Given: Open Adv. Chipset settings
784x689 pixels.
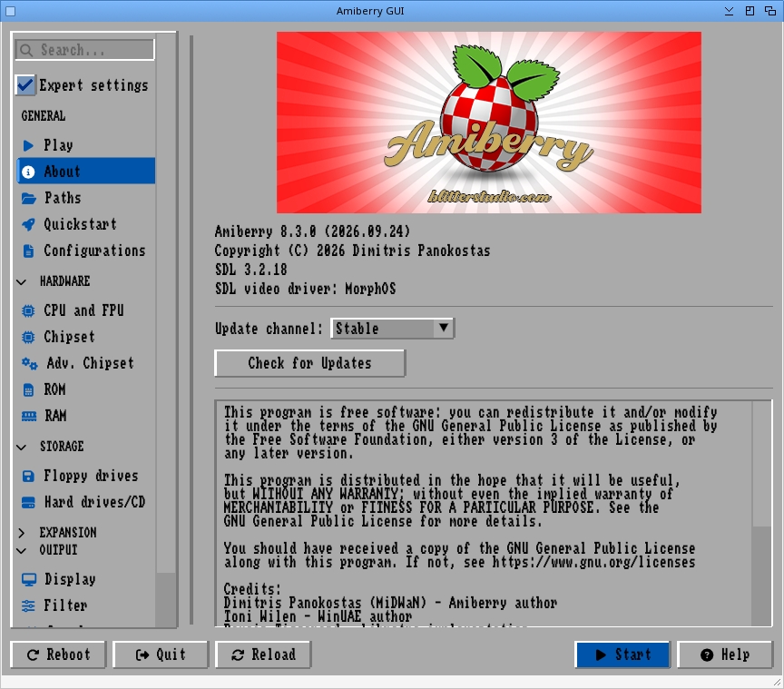Looking at the screenshot, I should coord(86,363).
